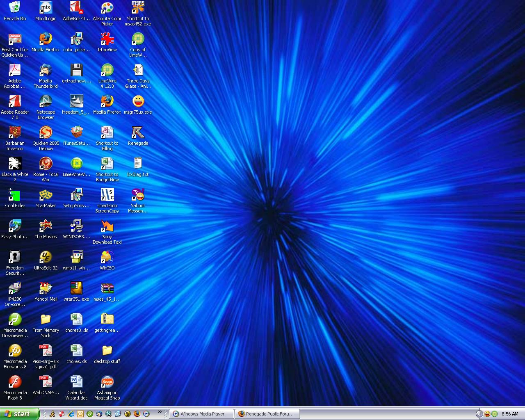
Task: Launch UltraEdit-32 from the desktop
Action: pyautogui.click(x=46, y=258)
